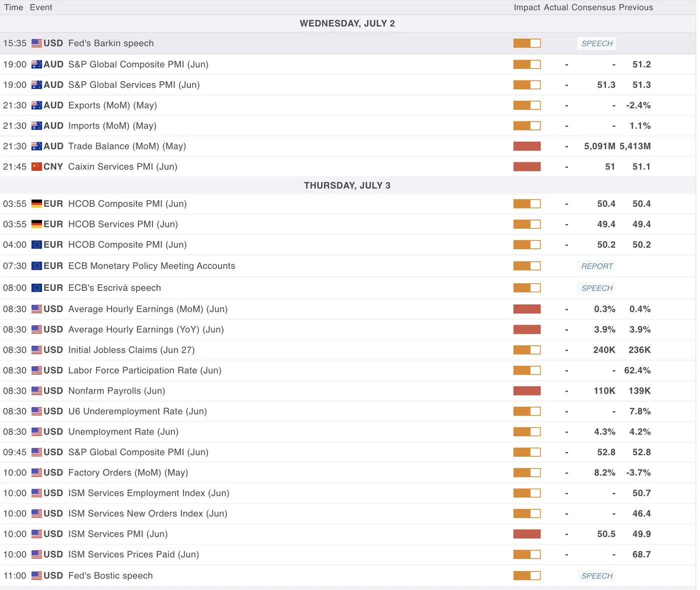Click the 4.3% consensus for Unemployment Rate

click(x=604, y=432)
